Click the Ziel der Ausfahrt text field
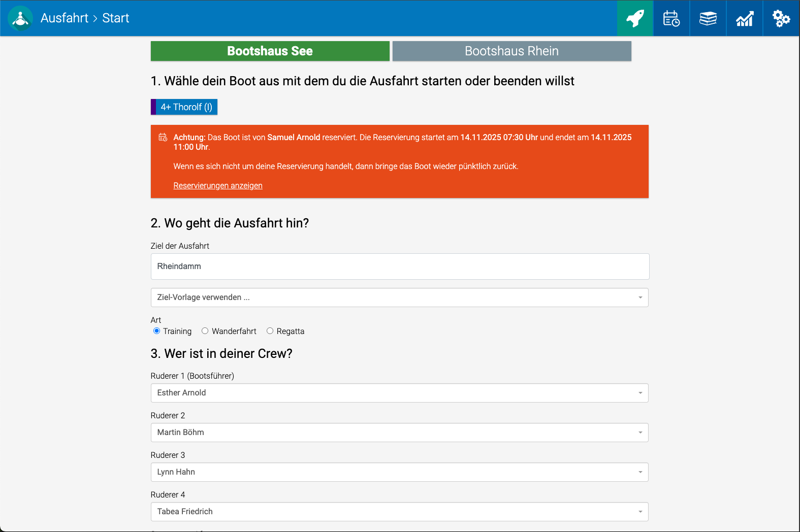The width and height of the screenshot is (800, 532). pyautogui.click(x=399, y=267)
